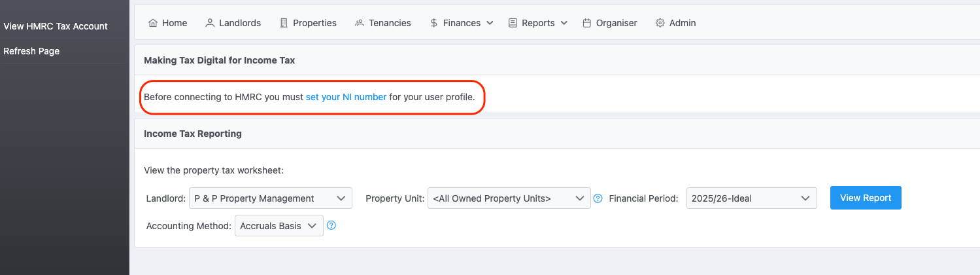Click the Admin gear icon

[x=660, y=23]
